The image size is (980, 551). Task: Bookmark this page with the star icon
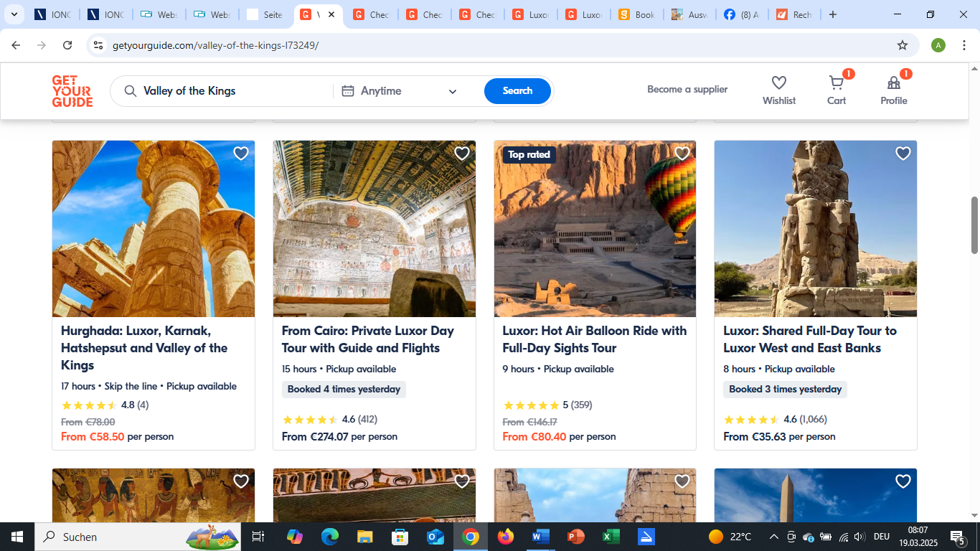pyautogui.click(x=903, y=45)
